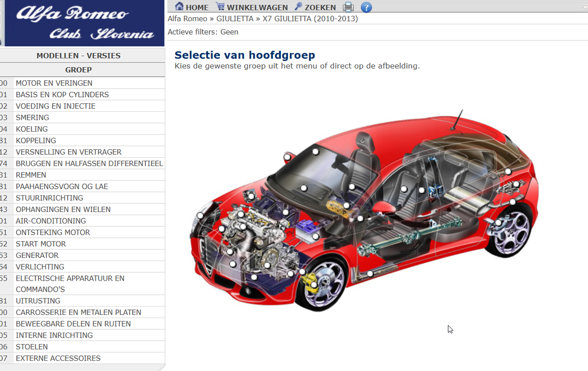Click hotspot dot inside the rear wheel
The image size is (588, 371).
[x=498, y=223]
